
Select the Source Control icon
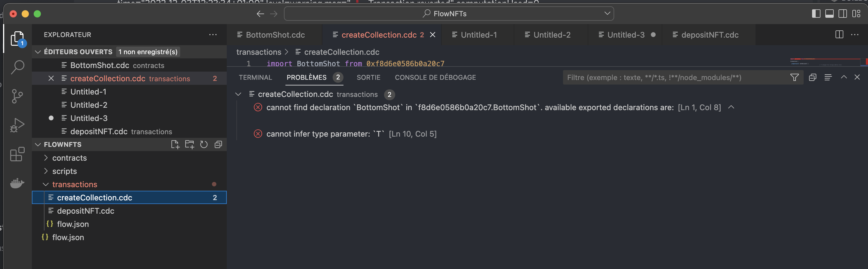pyautogui.click(x=17, y=96)
